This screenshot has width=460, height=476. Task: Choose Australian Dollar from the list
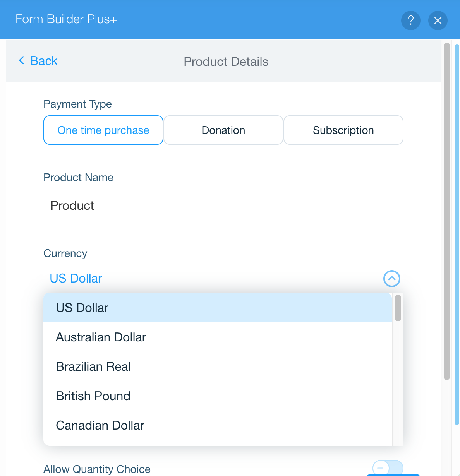pos(218,337)
